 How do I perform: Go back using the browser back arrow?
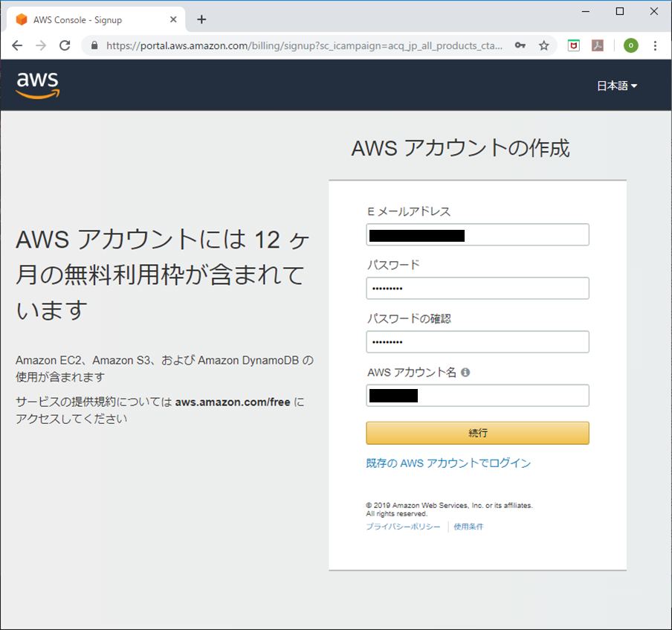[17, 45]
